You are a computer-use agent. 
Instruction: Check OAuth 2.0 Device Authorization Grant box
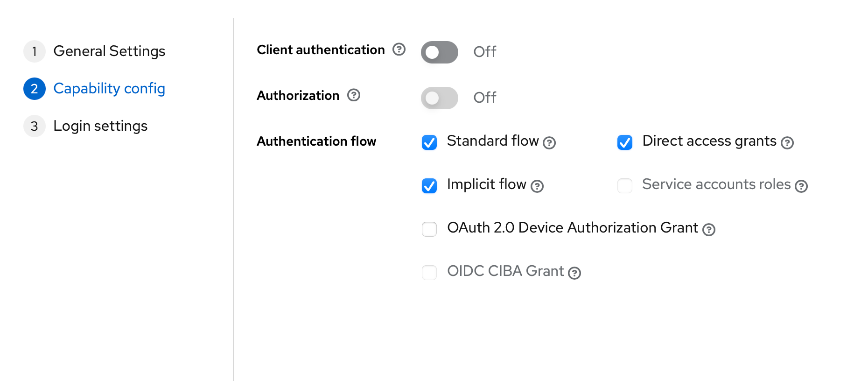(429, 229)
